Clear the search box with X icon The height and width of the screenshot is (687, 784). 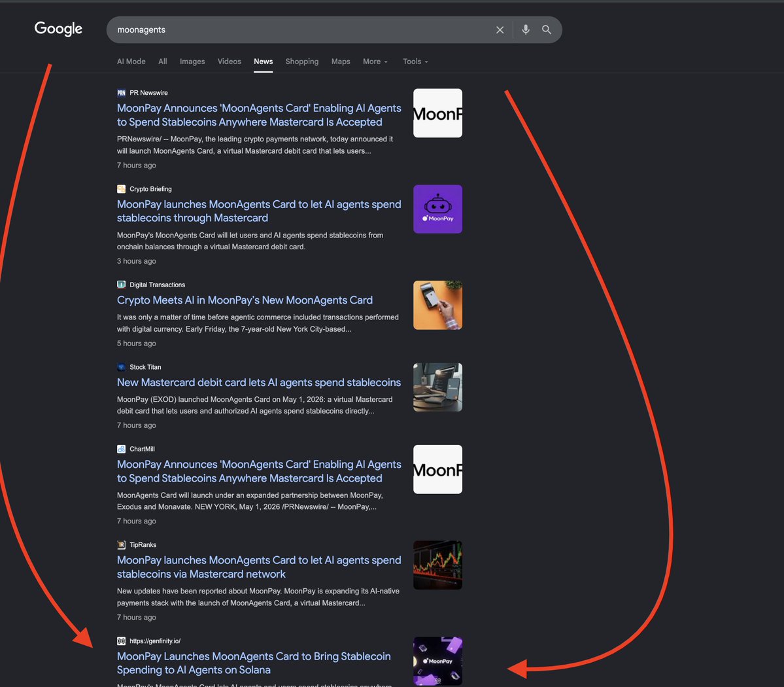point(500,30)
